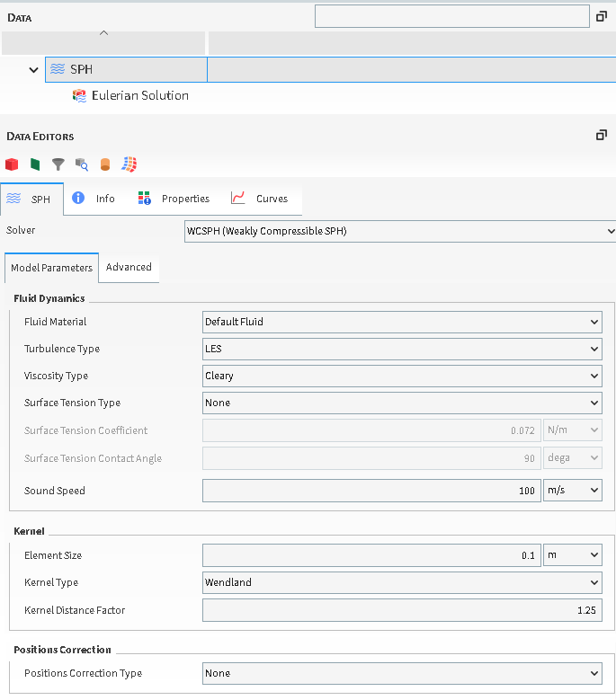Click the cube with magnifier icon
This screenshot has width=616, height=700.
82,164
